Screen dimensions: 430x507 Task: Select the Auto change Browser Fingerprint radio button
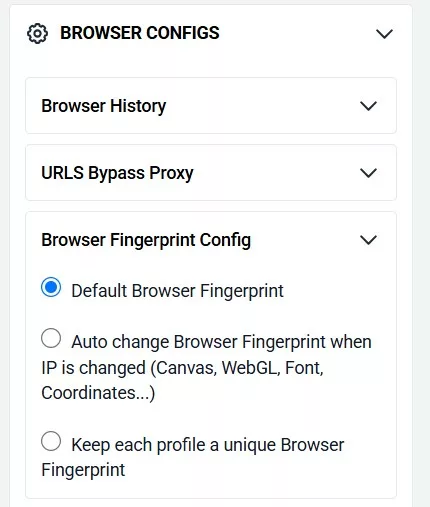(51, 338)
